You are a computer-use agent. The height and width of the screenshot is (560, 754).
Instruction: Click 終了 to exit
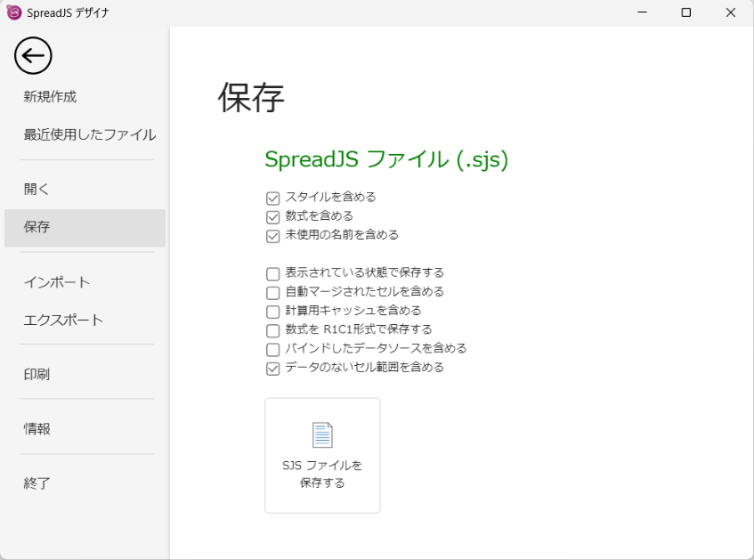coord(36,483)
